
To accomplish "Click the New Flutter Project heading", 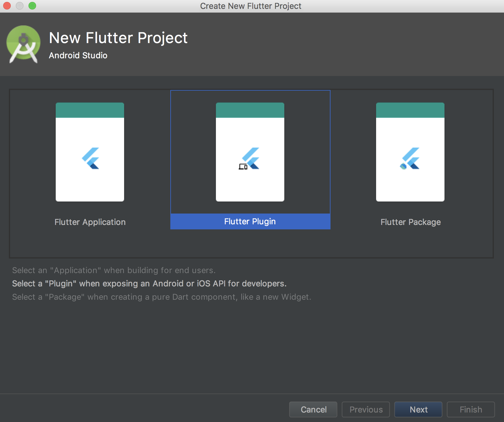I will (x=118, y=38).
